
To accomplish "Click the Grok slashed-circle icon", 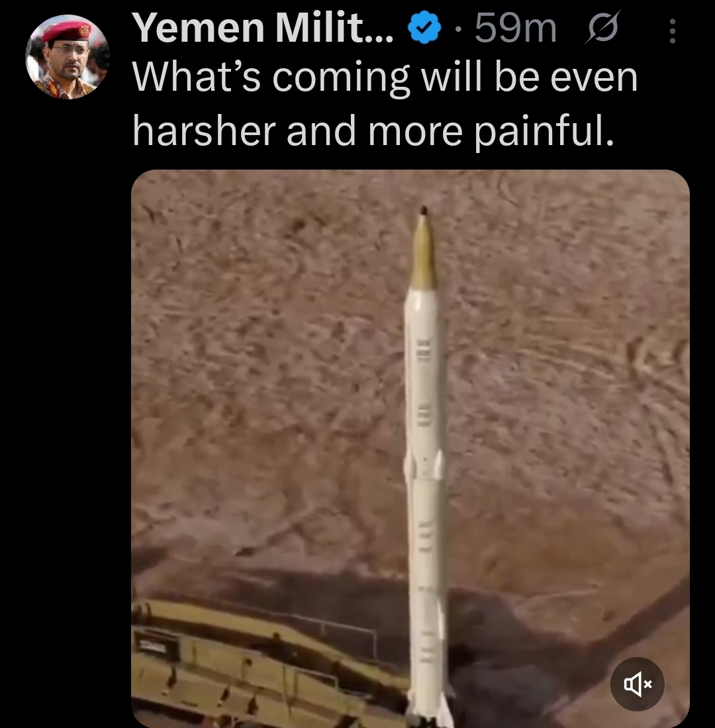I will [602, 28].
